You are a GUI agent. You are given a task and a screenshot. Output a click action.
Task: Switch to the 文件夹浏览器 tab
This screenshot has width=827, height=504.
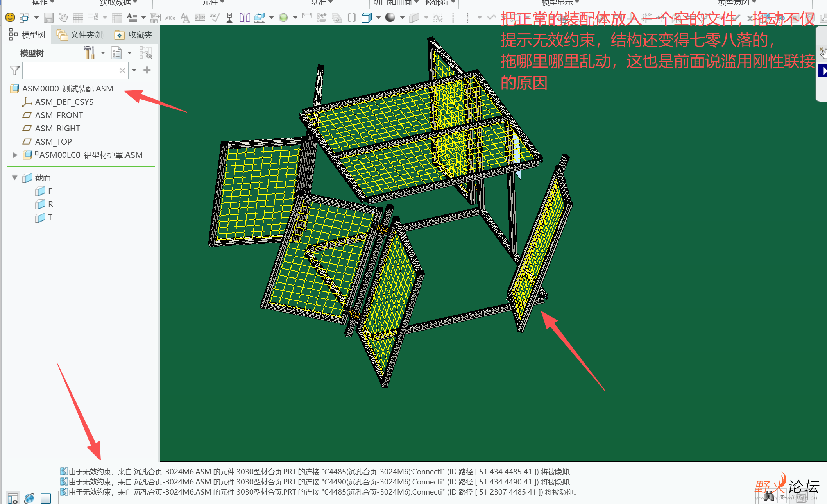pyautogui.click(x=79, y=35)
